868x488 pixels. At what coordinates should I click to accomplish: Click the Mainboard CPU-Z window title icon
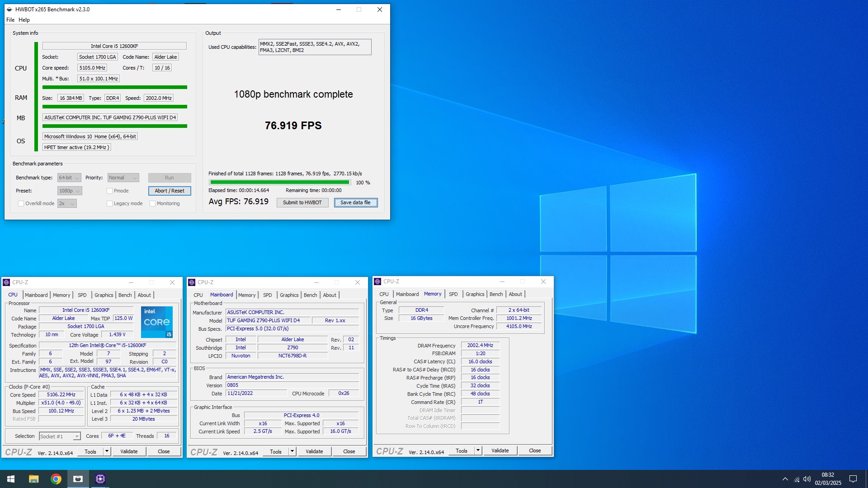(192, 282)
